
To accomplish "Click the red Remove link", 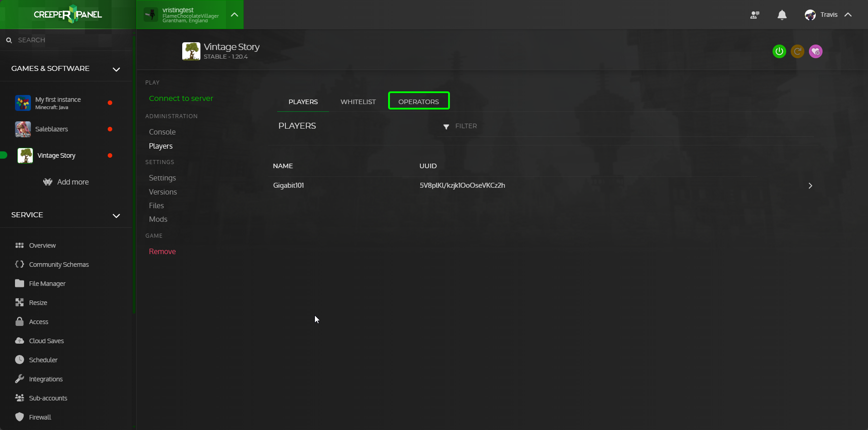I will pos(162,251).
